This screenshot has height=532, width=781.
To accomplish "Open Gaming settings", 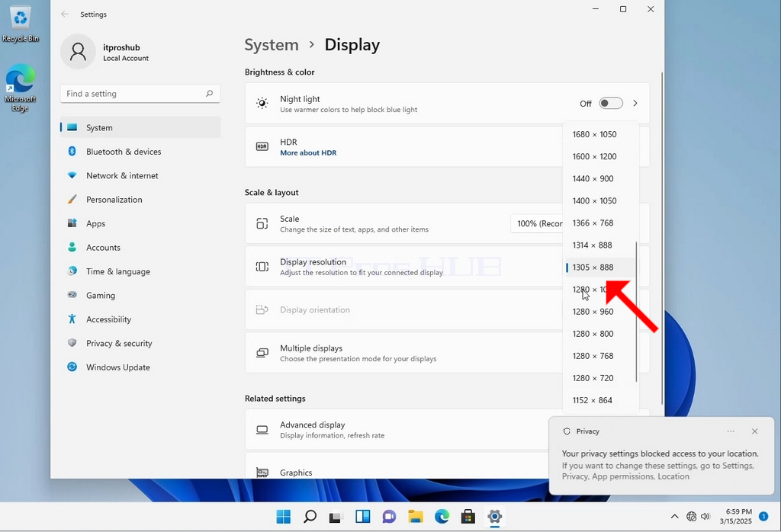I will tap(140, 295).
